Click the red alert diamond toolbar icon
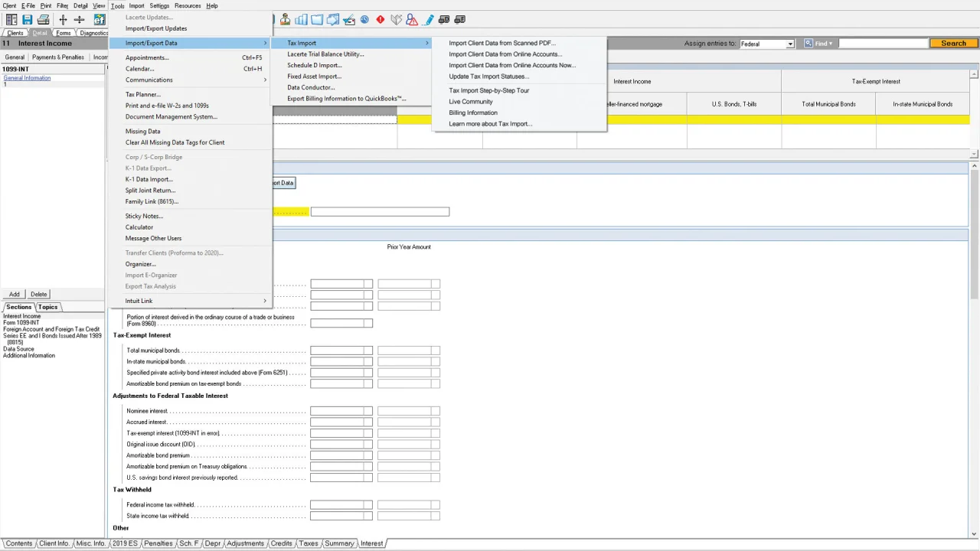 pyautogui.click(x=381, y=19)
